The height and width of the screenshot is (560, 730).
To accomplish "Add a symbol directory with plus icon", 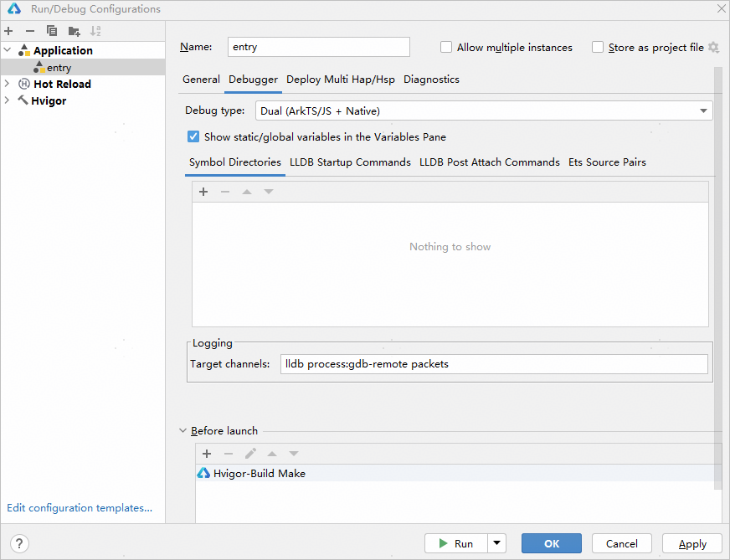I will tap(203, 192).
